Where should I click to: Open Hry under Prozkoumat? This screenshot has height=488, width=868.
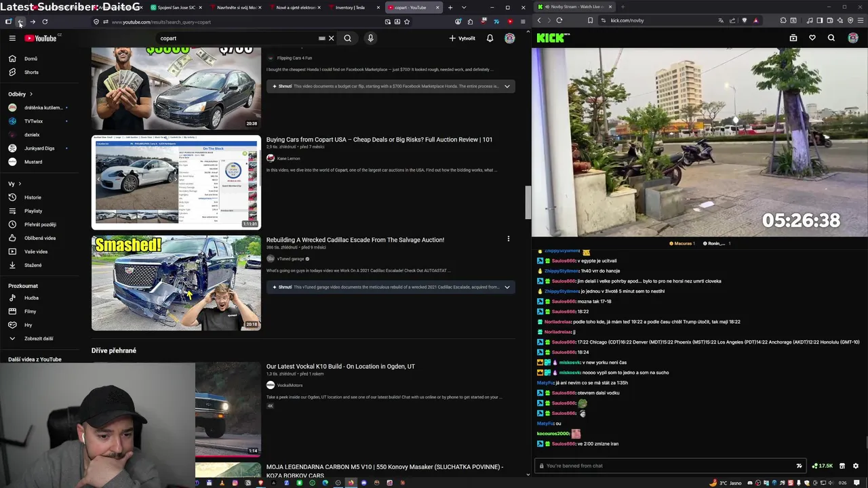click(x=39, y=325)
